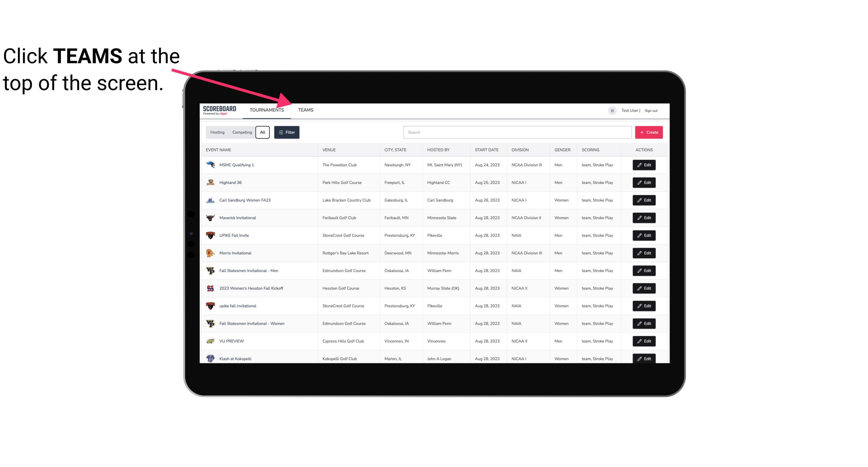Click the Create button

pyautogui.click(x=648, y=132)
